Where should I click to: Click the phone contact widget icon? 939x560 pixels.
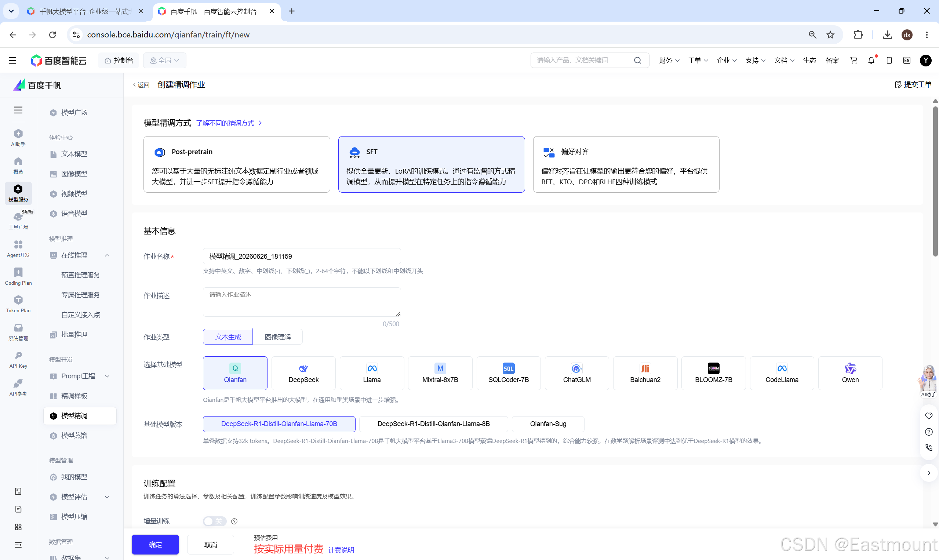coord(928,448)
